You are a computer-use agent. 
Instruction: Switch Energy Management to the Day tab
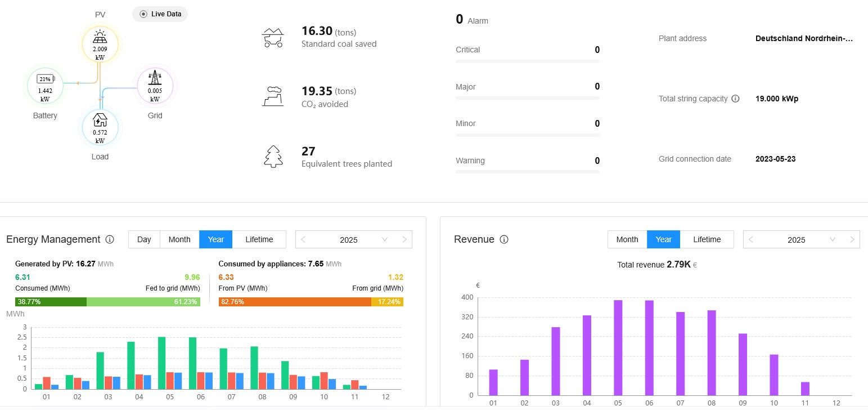click(143, 239)
